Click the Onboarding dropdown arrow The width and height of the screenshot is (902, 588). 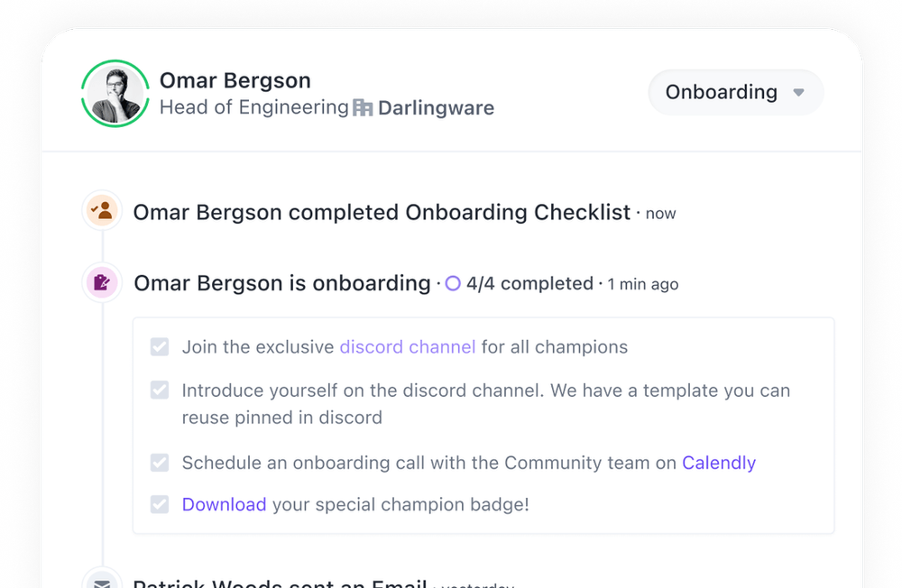coord(798,93)
